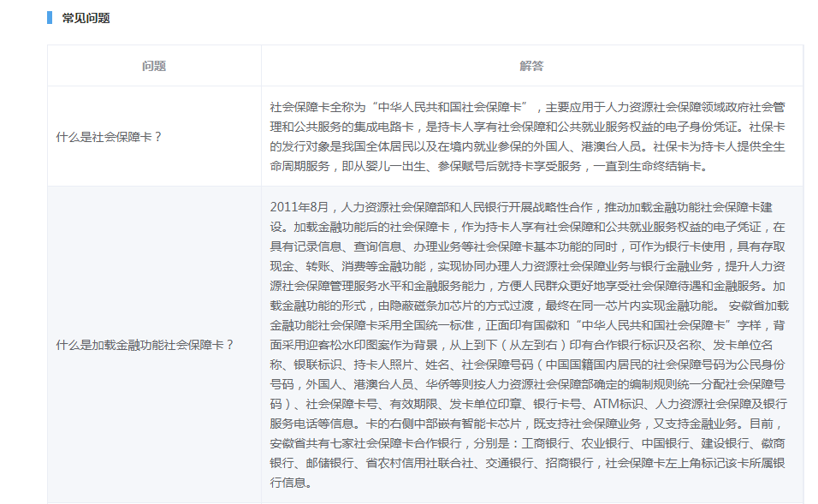Viewport: 818px width, 504px height.
Task: Click the 常见问题 section heading
Action: 86,18
